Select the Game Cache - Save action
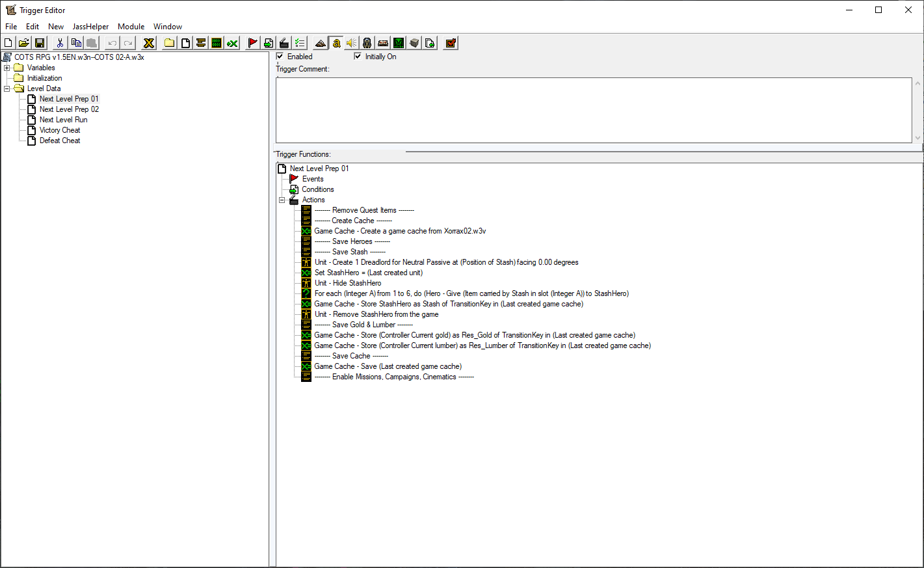 [388, 366]
